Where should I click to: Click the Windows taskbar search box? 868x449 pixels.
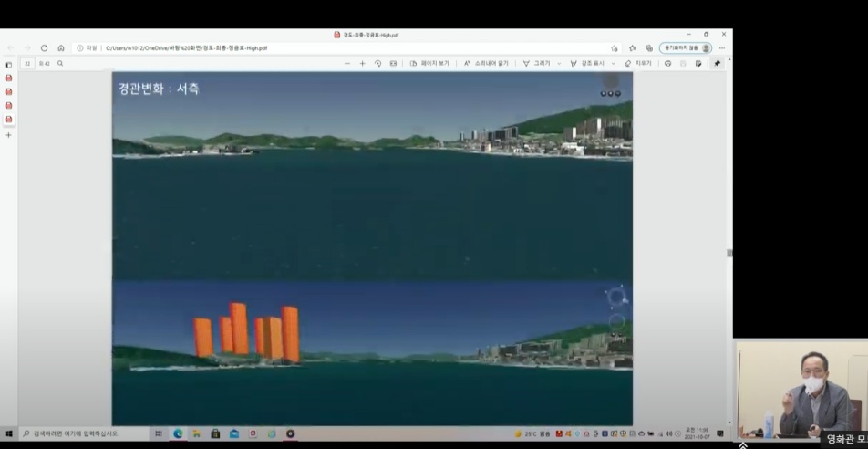click(x=82, y=433)
